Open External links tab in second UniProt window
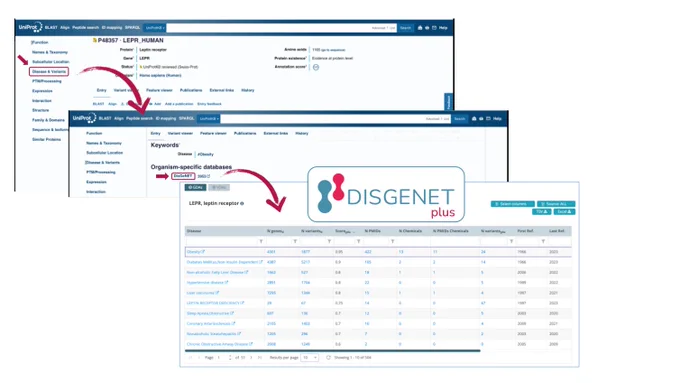Screen dimensions: 680x383 click(x=276, y=133)
